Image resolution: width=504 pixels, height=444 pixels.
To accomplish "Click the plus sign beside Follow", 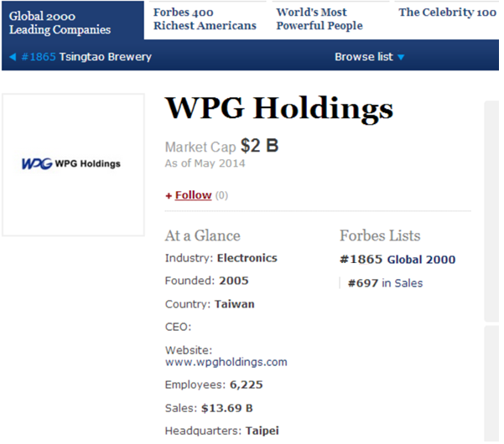I will tap(169, 195).
